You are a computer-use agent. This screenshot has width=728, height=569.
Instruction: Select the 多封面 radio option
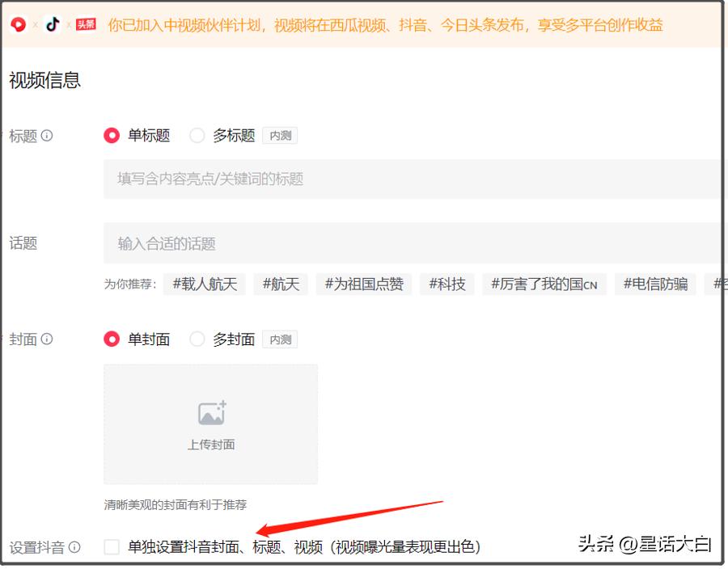pyautogui.click(x=197, y=339)
